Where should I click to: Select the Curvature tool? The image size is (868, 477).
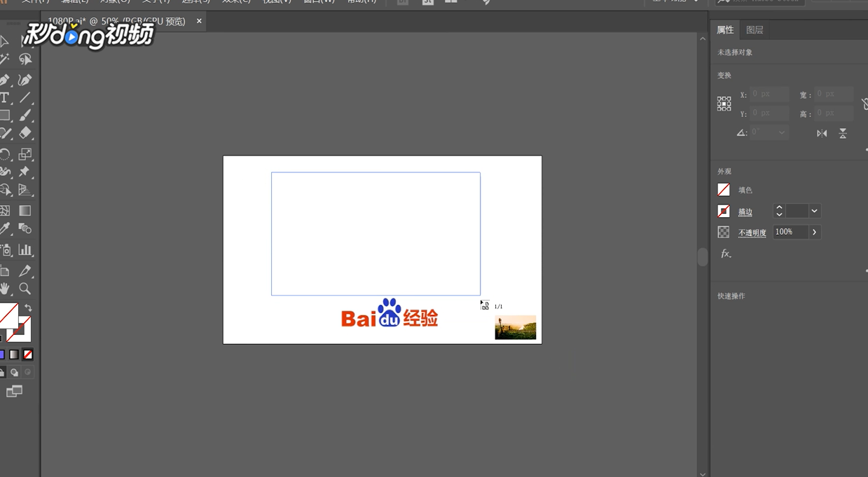(x=25, y=80)
